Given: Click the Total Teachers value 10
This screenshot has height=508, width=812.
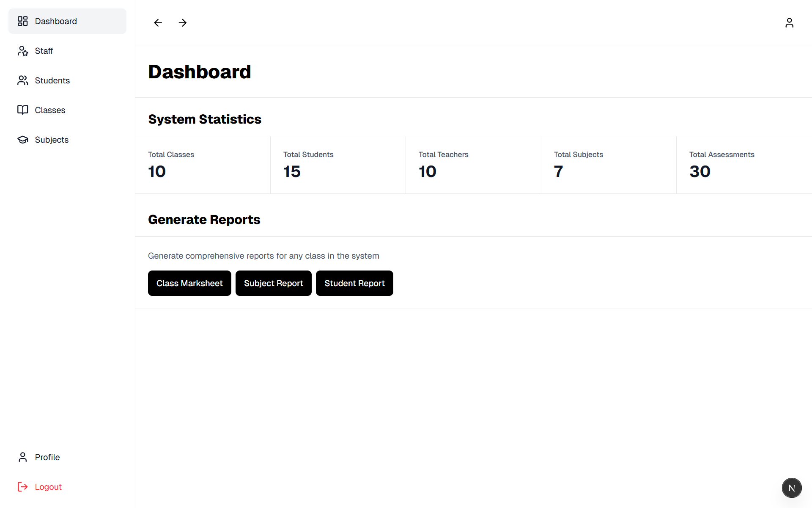Looking at the screenshot, I should 428,171.
